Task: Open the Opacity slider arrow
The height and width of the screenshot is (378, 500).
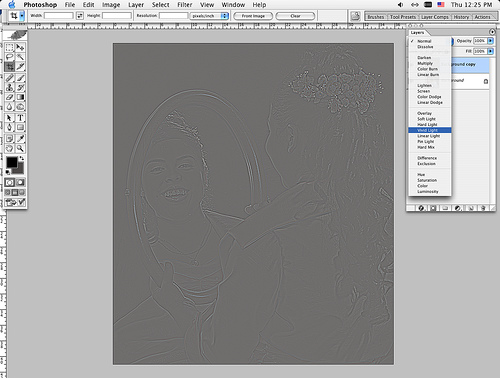Action: pos(490,41)
